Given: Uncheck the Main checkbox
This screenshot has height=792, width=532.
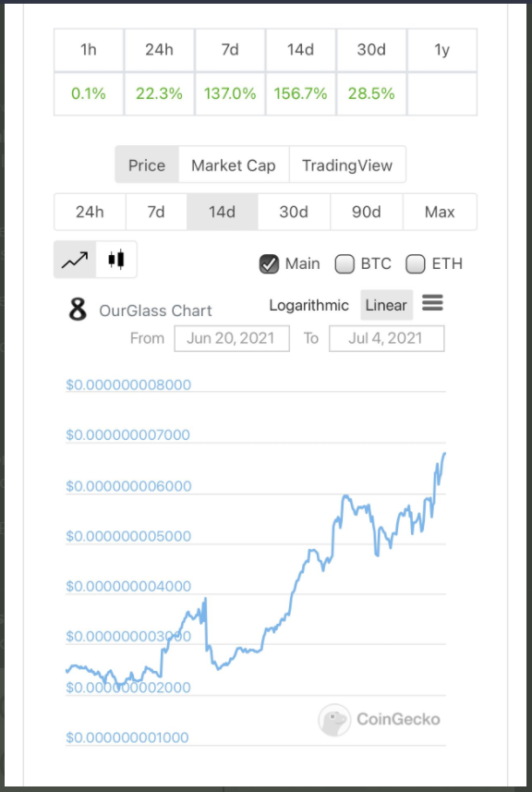Looking at the screenshot, I should pyautogui.click(x=269, y=263).
